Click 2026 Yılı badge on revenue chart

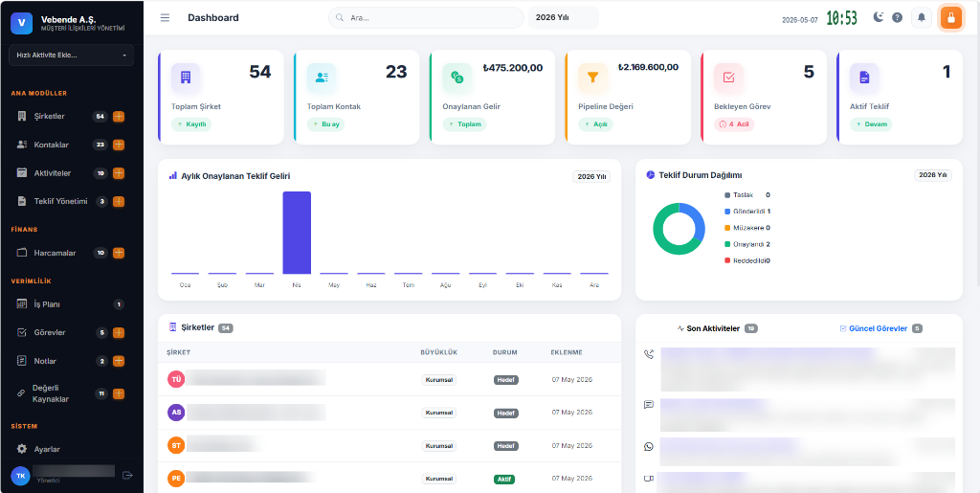point(591,177)
